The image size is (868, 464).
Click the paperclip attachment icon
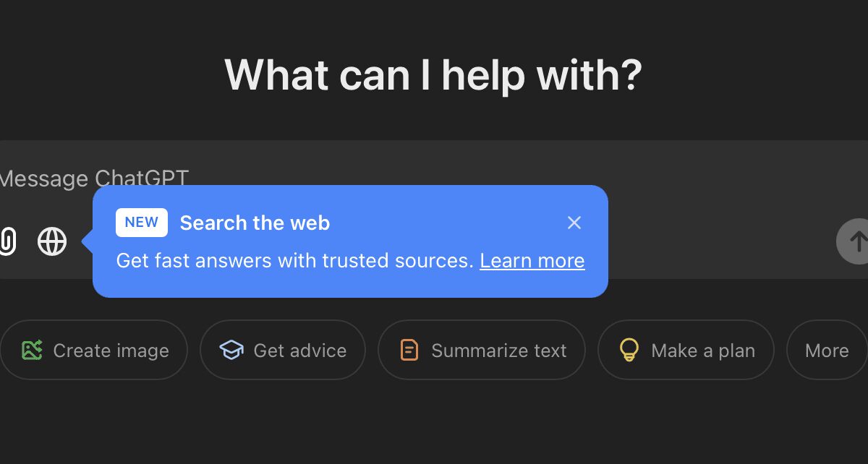click(7, 241)
